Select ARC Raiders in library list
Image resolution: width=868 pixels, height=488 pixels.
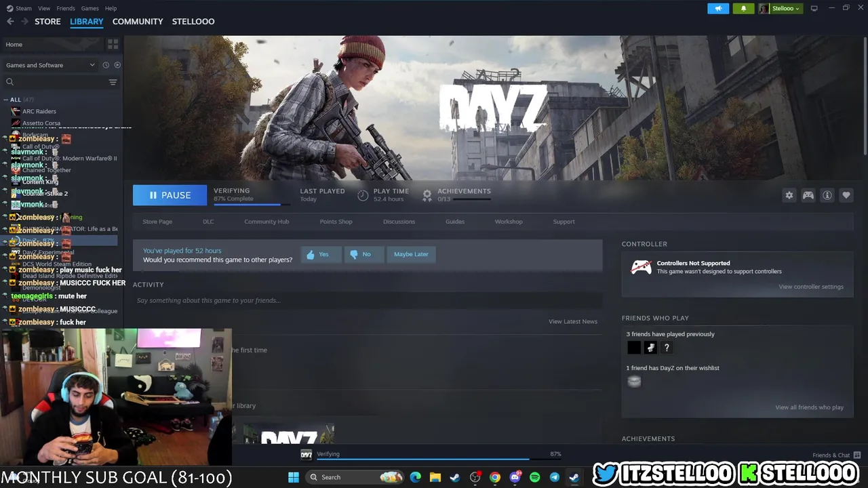(39, 111)
